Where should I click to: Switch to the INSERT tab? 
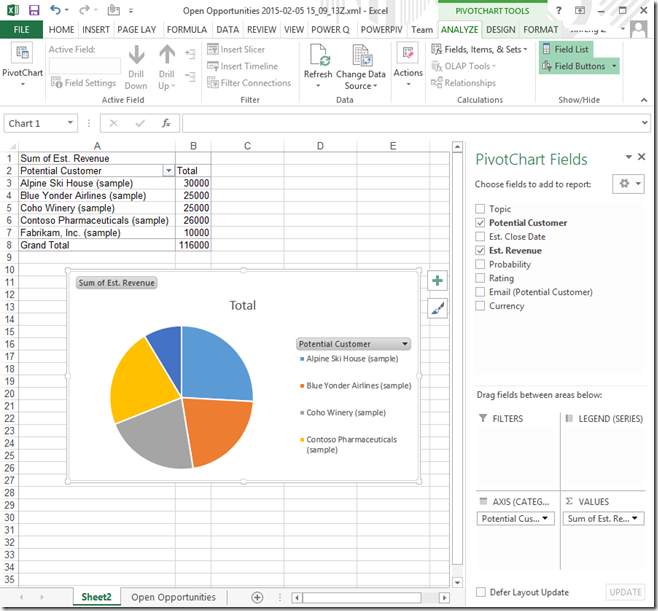[x=96, y=29]
